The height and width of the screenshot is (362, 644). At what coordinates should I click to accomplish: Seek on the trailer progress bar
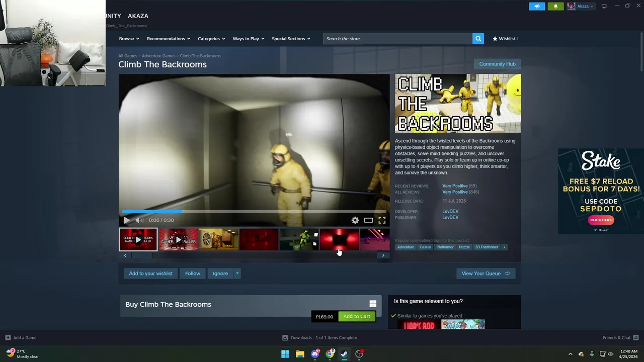[x=254, y=212]
